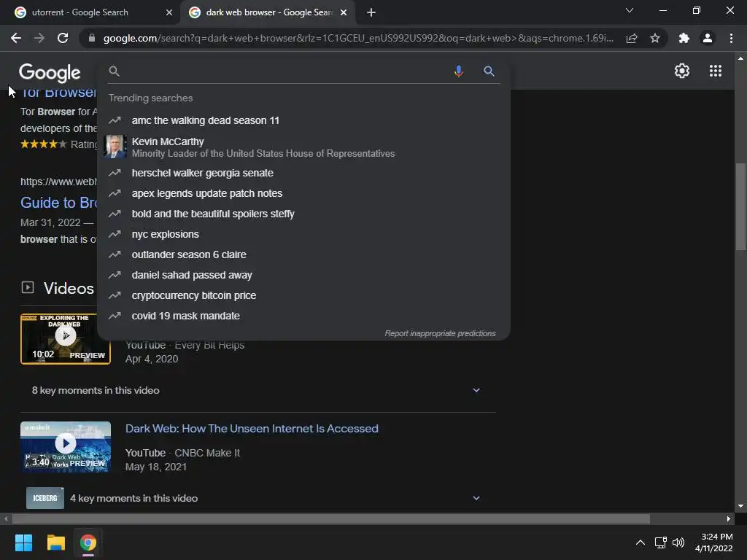Start voice search with microphone
The width and height of the screenshot is (747, 560).
click(x=458, y=71)
